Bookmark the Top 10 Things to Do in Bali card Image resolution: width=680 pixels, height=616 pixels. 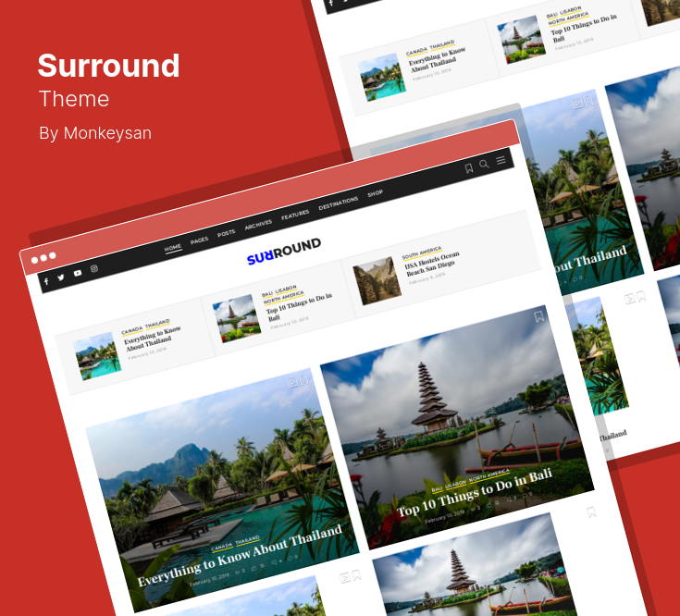pyautogui.click(x=538, y=316)
